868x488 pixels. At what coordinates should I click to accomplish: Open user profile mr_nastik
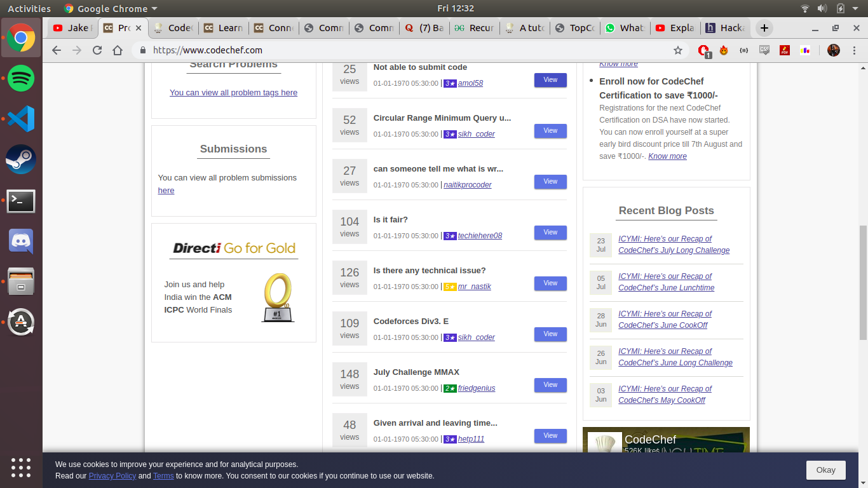474,287
